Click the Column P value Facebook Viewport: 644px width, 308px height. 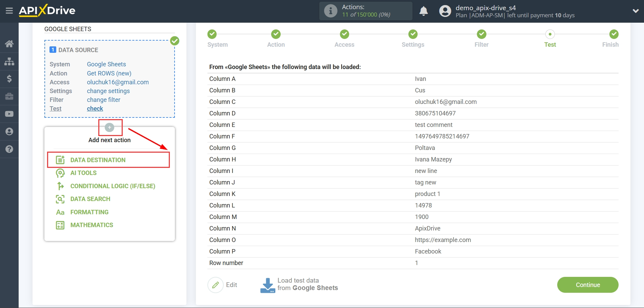(x=428, y=251)
